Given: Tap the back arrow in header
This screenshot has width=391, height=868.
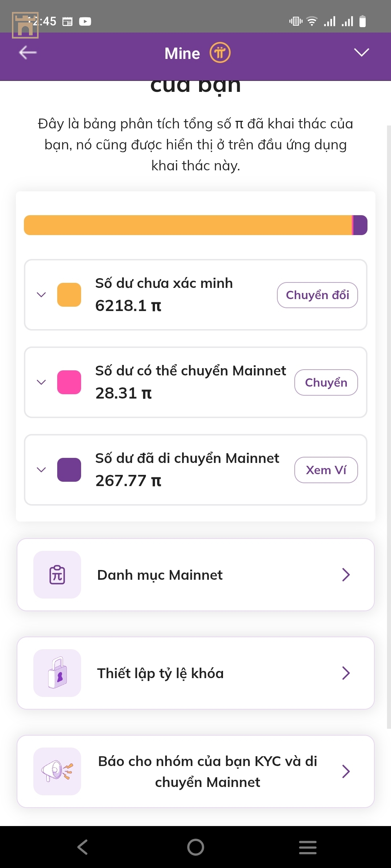Looking at the screenshot, I should 28,52.
